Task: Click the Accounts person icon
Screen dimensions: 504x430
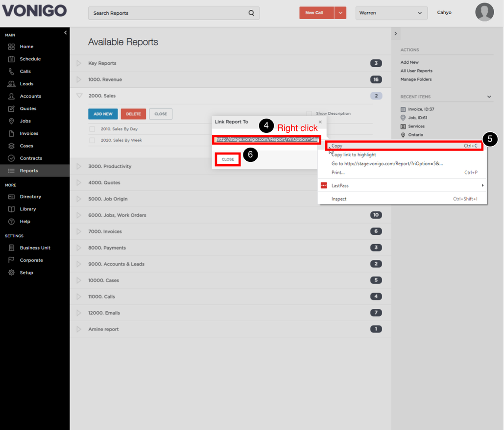Action: coord(11,96)
